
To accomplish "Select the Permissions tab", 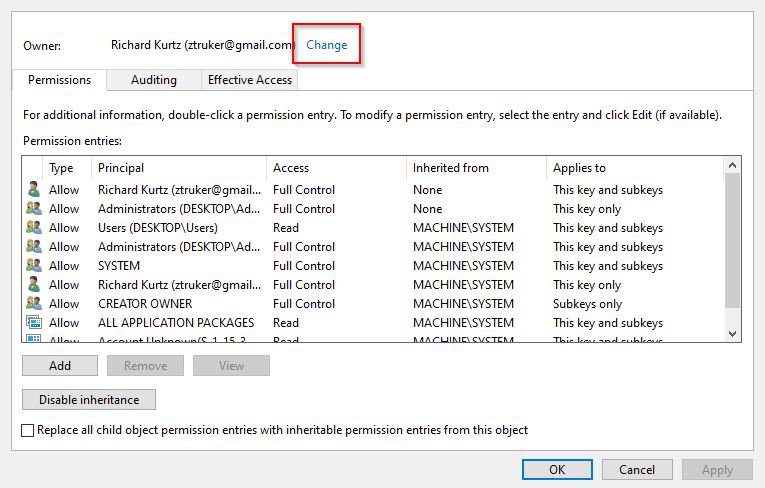I will click(x=59, y=80).
